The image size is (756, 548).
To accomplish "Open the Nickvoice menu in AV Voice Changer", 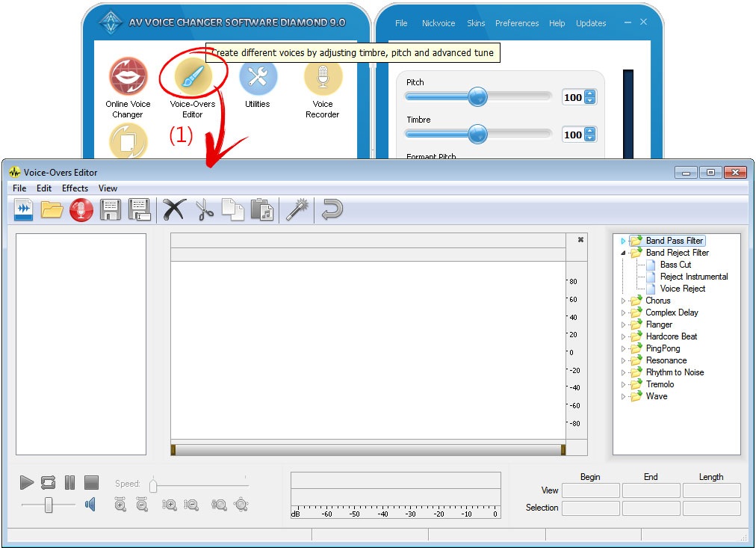I will [439, 23].
